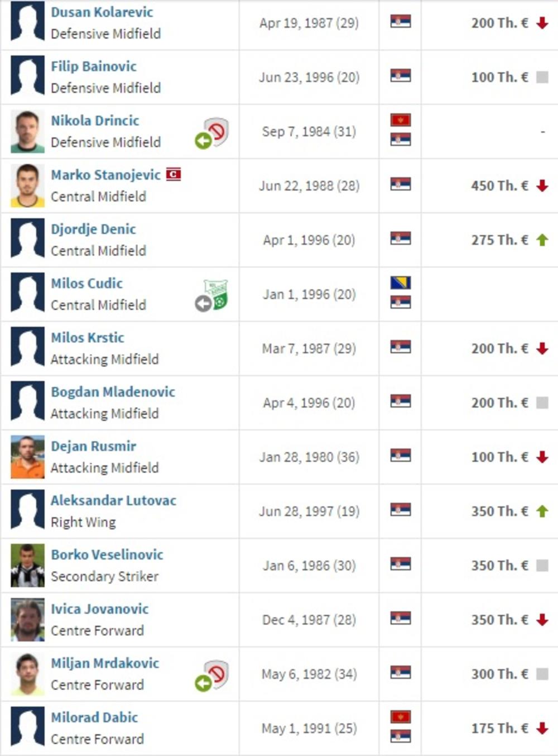The image size is (558, 756).
Task: Click the Montenegro flag in Nikola Drincic's row
Action: pyautogui.click(x=401, y=120)
